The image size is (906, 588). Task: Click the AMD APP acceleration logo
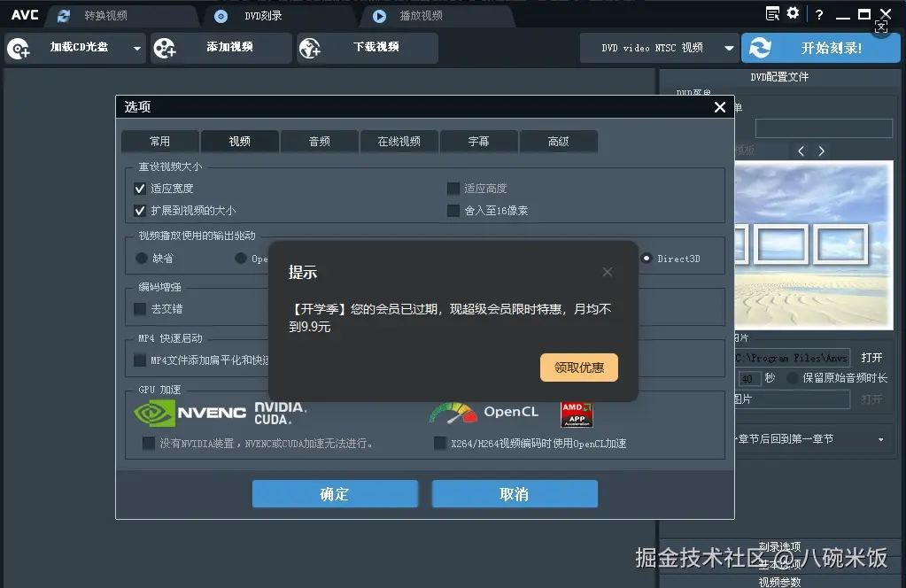pos(577,414)
